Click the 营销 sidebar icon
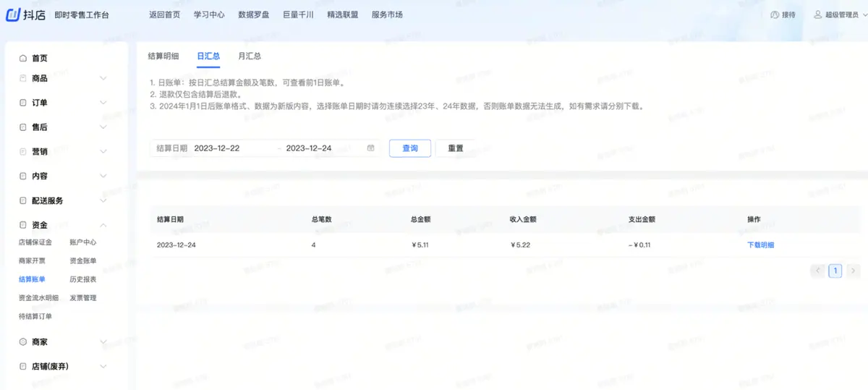The image size is (868, 390). point(23,152)
